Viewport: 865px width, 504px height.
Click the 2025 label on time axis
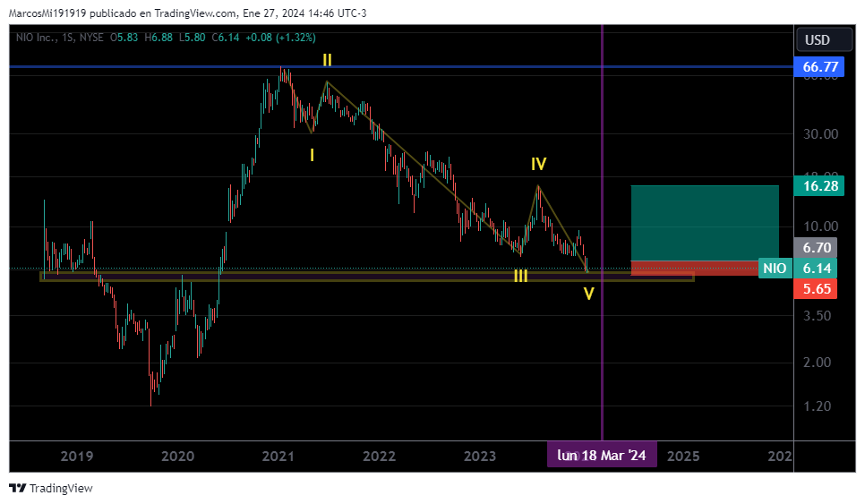683,456
